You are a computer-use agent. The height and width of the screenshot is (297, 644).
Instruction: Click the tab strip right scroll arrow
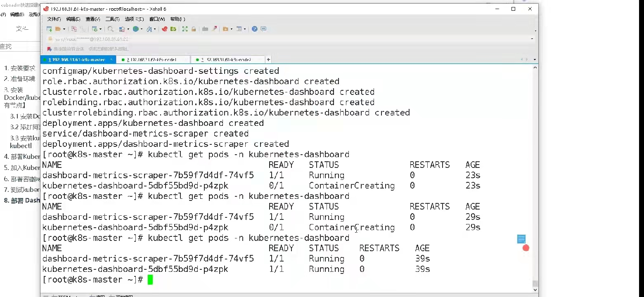click(x=527, y=60)
